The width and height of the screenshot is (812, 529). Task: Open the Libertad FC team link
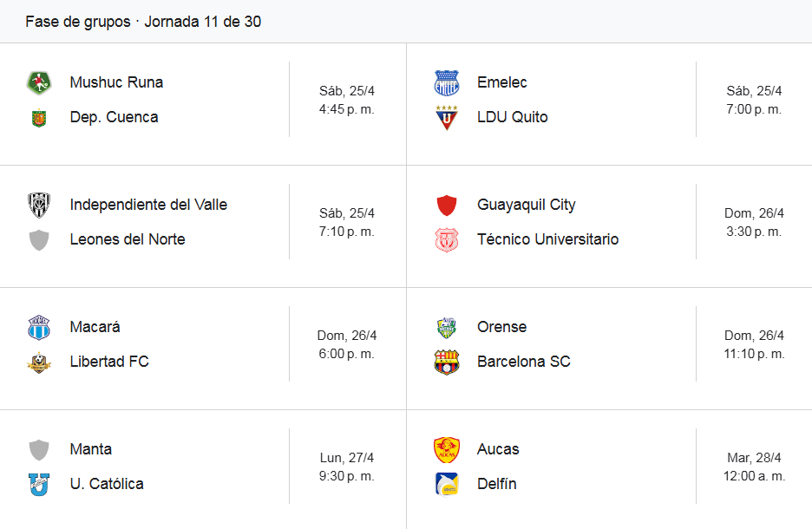coord(109,362)
